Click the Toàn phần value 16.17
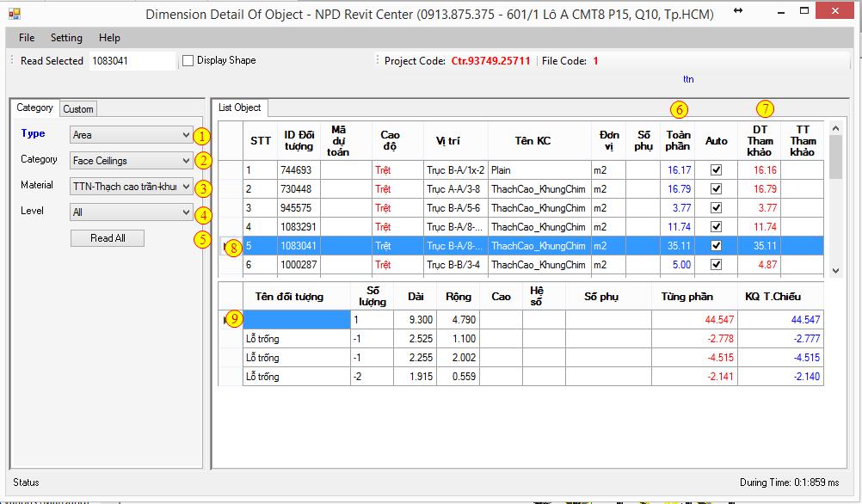This screenshot has height=504, width=862. tap(679, 170)
